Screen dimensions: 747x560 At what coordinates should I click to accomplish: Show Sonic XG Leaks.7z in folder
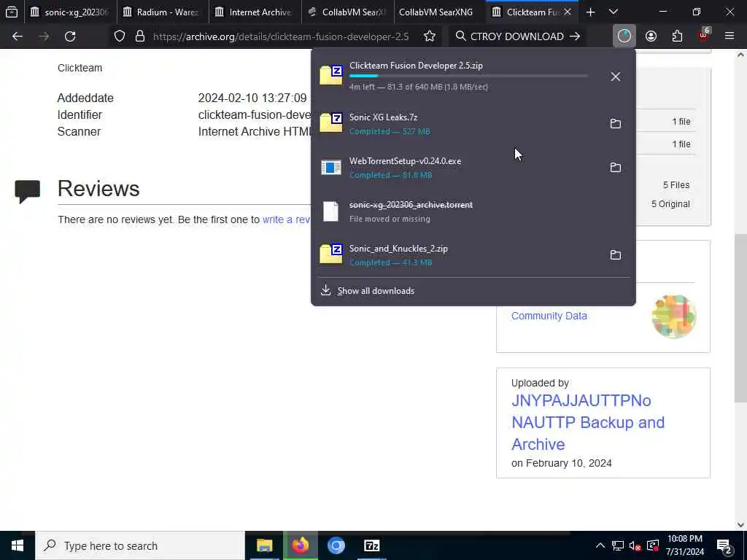coord(616,123)
